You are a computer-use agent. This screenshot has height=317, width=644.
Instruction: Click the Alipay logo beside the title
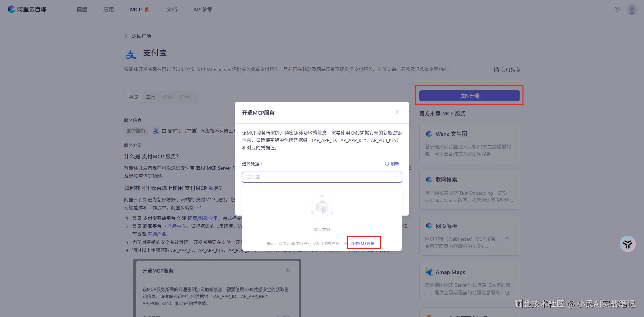coord(131,54)
